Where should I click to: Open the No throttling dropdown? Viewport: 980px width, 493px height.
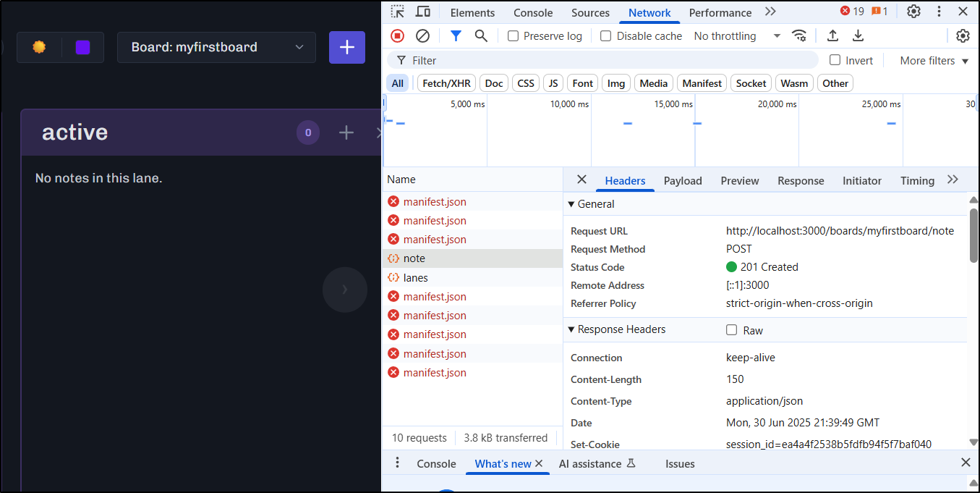tap(736, 36)
